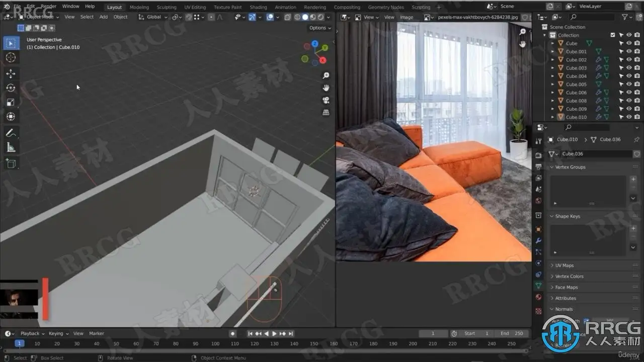
Task: Open the Window menu
Action: [70, 7]
